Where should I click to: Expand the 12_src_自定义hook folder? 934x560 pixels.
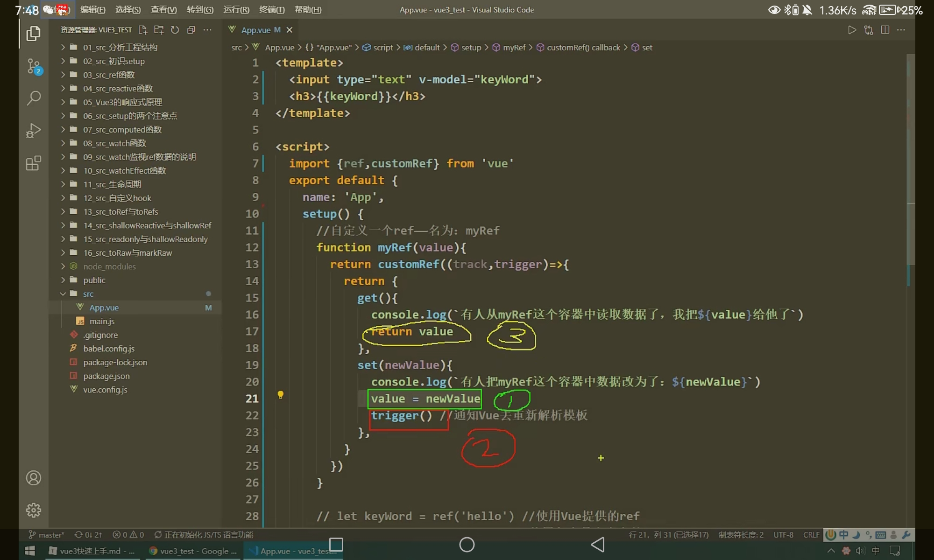[x=117, y=198]
